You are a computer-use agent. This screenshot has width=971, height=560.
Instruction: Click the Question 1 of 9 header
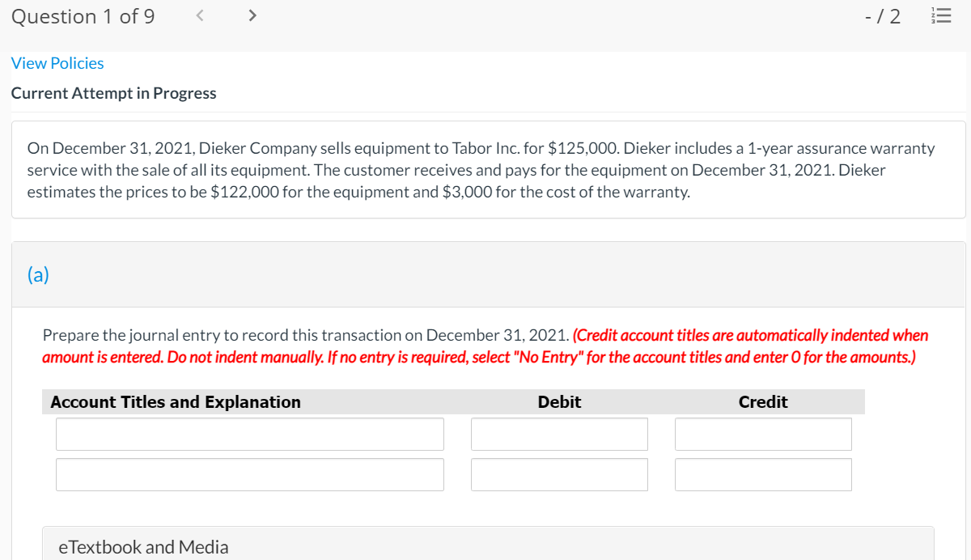click(x=83, y=15)
